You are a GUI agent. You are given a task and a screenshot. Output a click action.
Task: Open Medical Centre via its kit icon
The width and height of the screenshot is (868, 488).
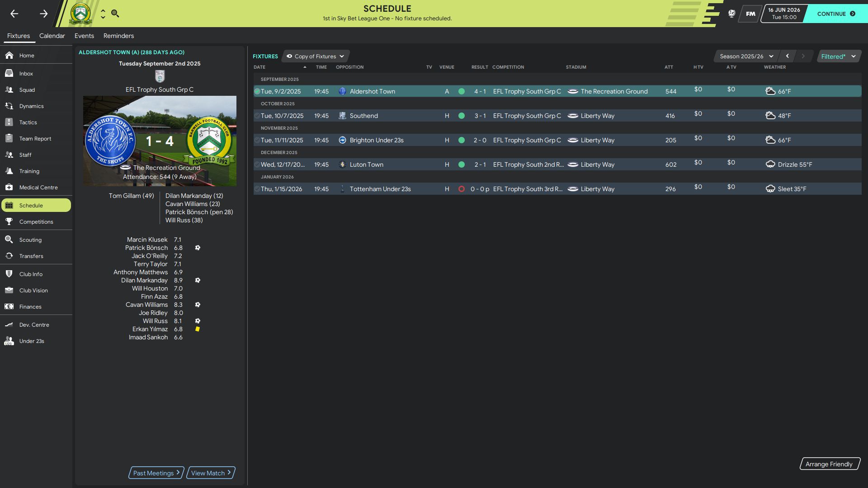coord(9,187)
